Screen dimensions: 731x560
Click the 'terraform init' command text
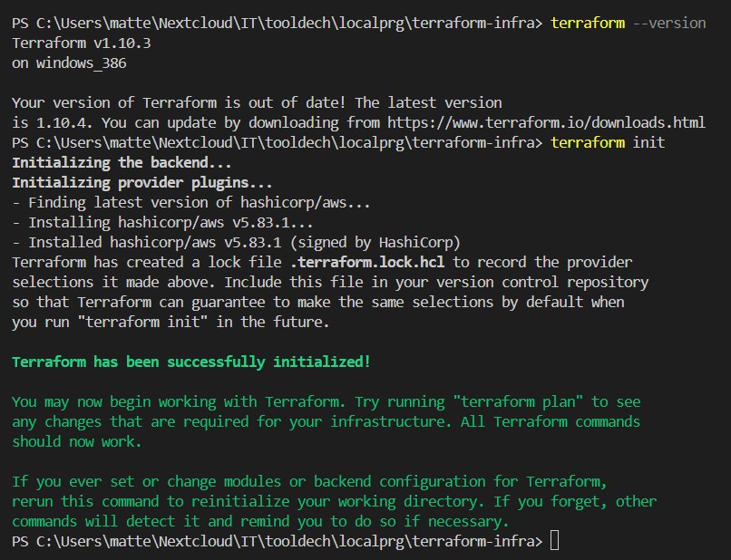coord(608,142)
